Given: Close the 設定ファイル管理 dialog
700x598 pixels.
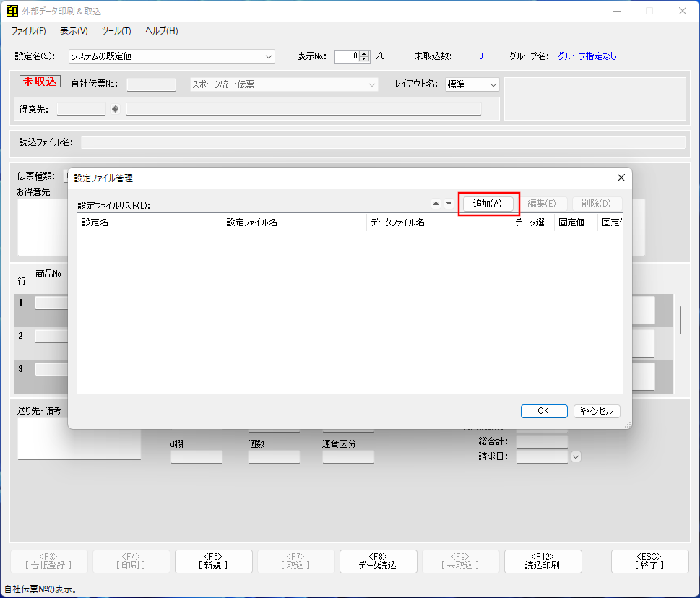Looking at the screenshot, I should pyautogui.click(x=621, y=178).
